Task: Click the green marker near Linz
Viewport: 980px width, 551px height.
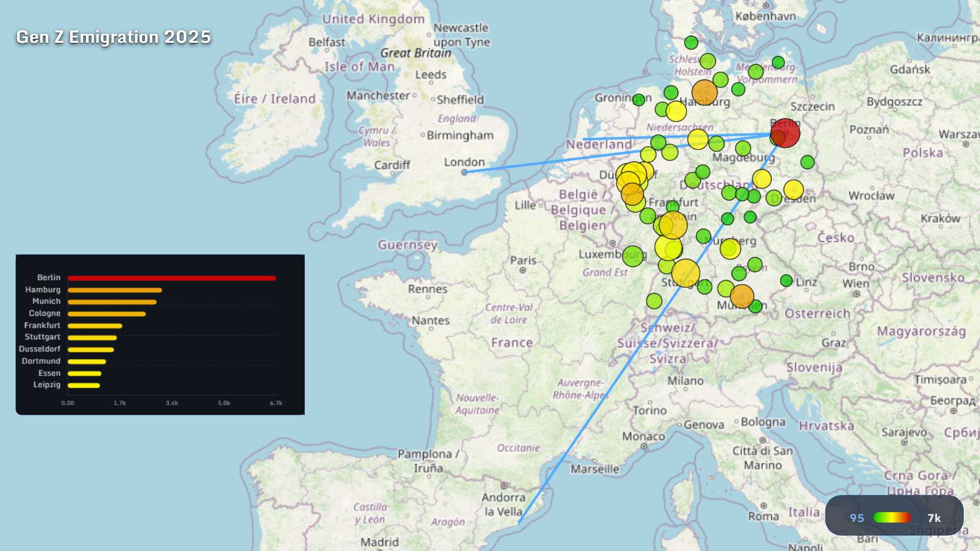Action: coord(786,281)
